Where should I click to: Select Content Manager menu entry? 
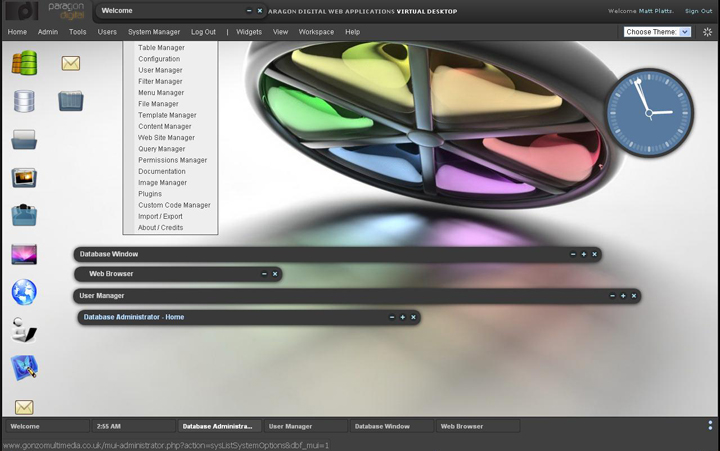(x=164, y=126)
